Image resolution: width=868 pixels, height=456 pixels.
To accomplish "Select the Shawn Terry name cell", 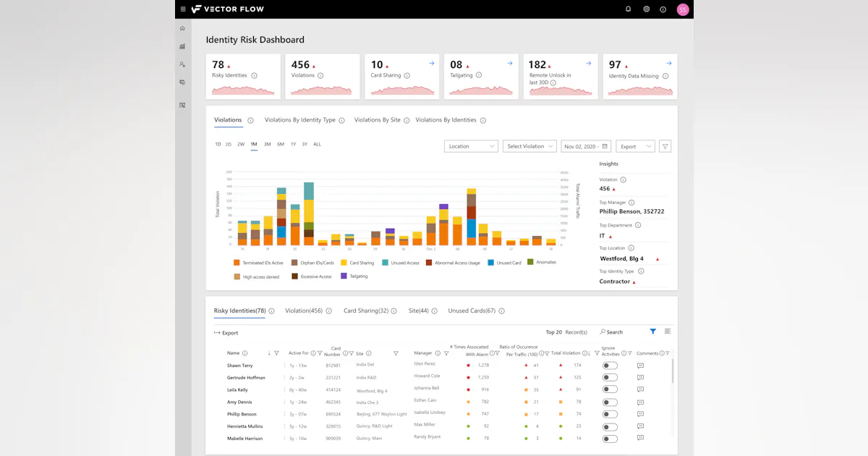I will click(x=239, y=366).
